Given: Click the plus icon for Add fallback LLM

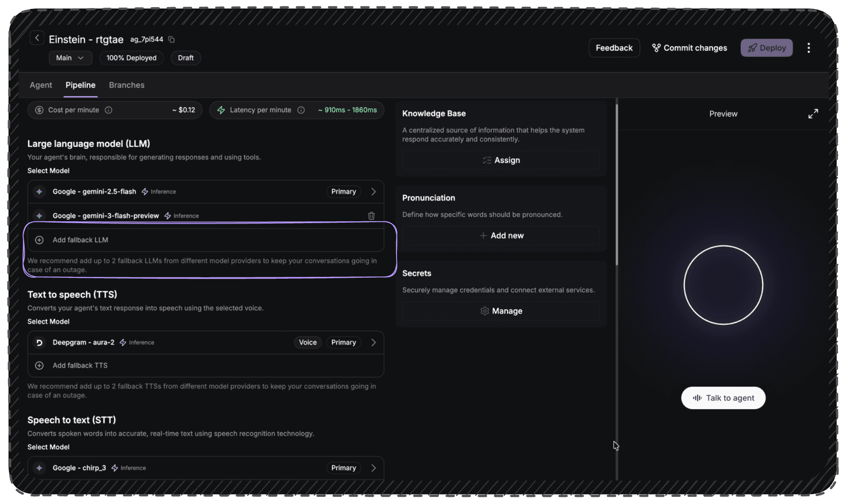Looking at the screenshot, I should tap(39, 240).
